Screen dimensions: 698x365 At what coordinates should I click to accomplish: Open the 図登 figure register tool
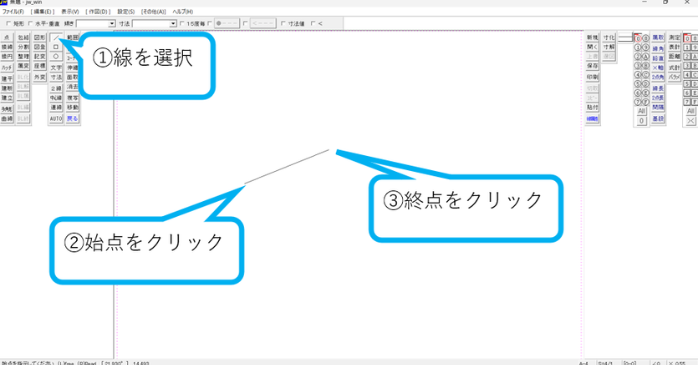[x=40, y=47]
